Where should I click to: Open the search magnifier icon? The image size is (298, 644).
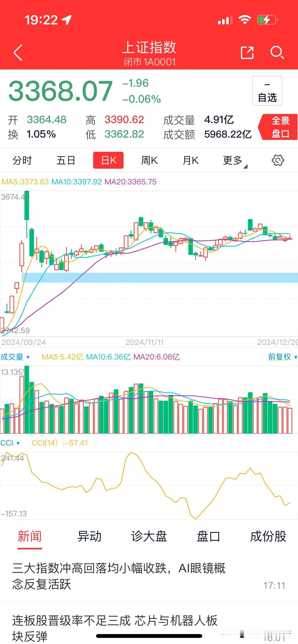click(277, 53)
